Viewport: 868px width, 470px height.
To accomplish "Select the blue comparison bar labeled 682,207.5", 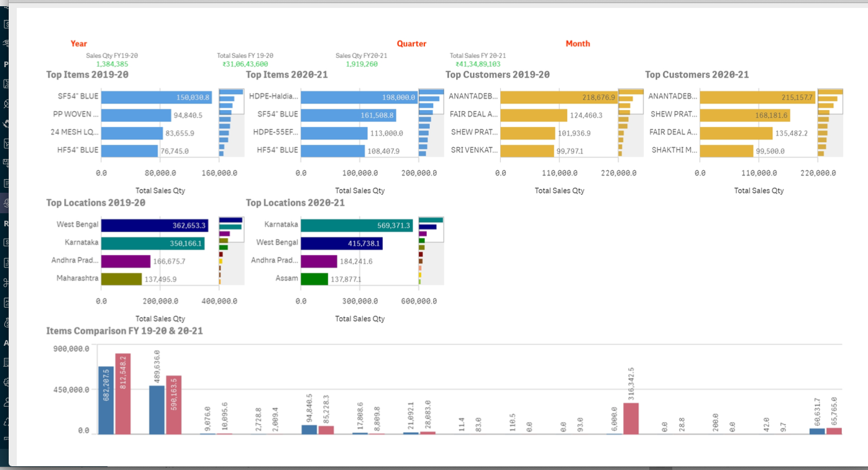I will click(106, 400).
